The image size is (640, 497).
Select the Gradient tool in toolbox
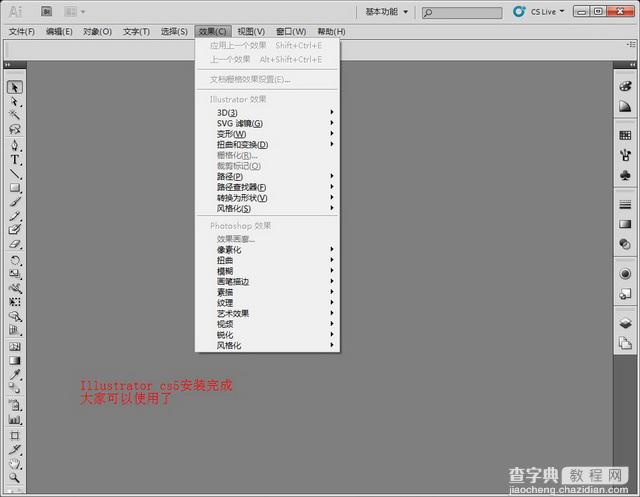pos(15,361)
